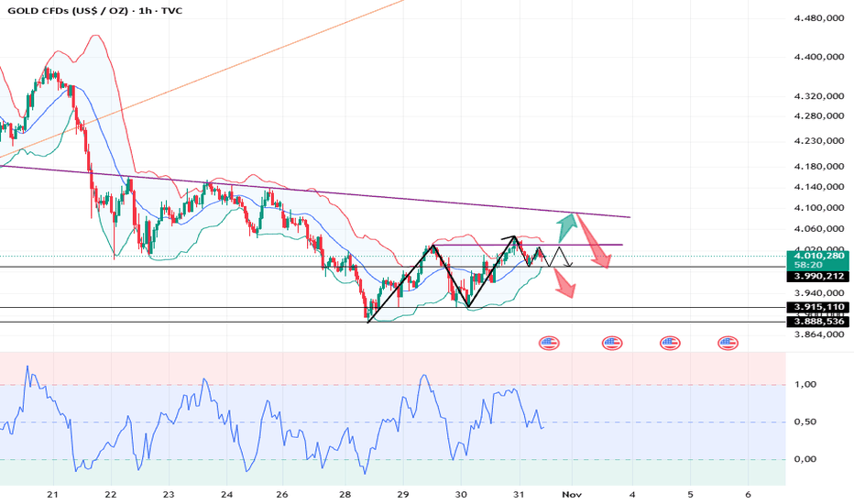Click the first US economic event flag icon

pos(549,343)
